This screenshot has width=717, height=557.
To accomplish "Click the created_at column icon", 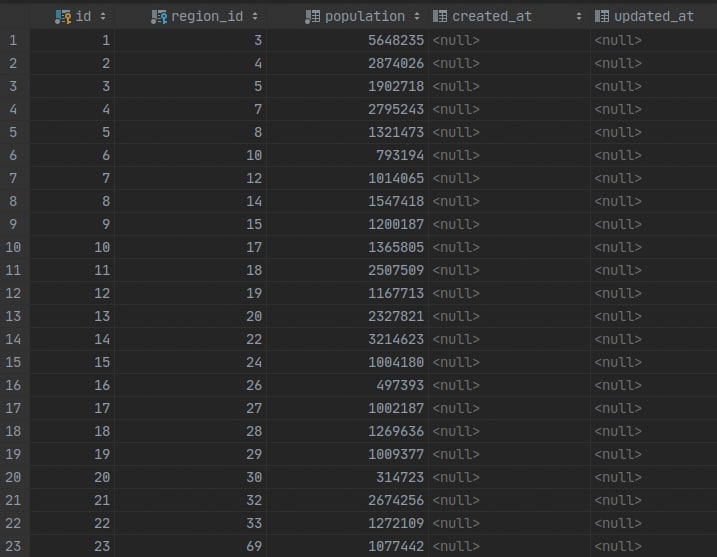I will pos(440,17).
